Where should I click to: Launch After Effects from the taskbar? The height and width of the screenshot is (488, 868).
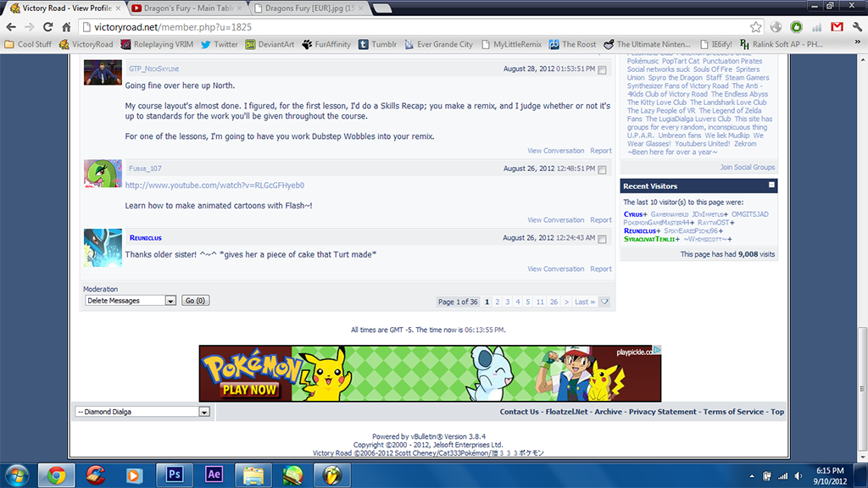(214, 474)
